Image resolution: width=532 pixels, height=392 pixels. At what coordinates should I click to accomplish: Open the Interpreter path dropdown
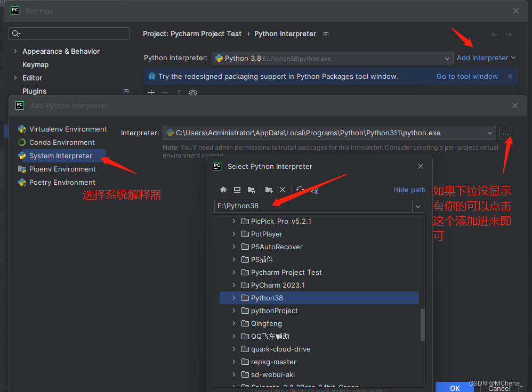point(489,133)
